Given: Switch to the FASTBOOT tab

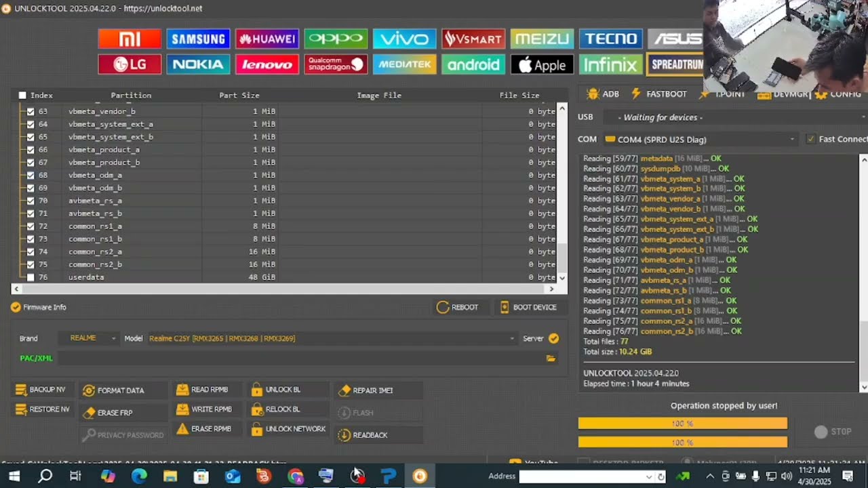Looking at the screenshot, I should coord(659,94).
